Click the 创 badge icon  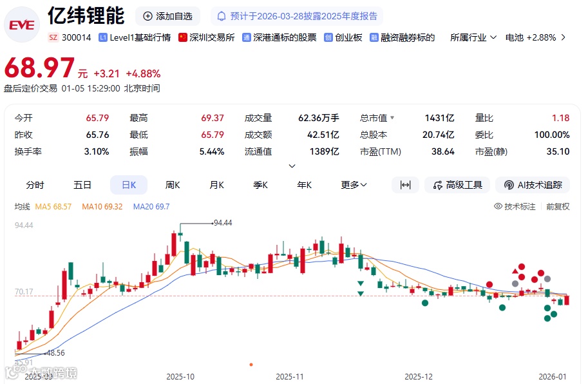[x=328, y=37]
